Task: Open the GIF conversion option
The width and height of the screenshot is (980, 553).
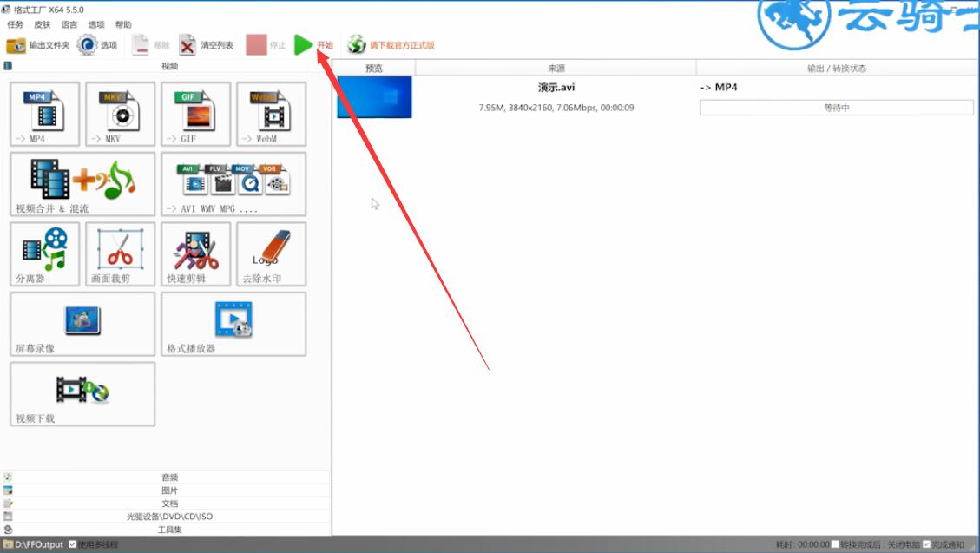Action: click(195, 115)
